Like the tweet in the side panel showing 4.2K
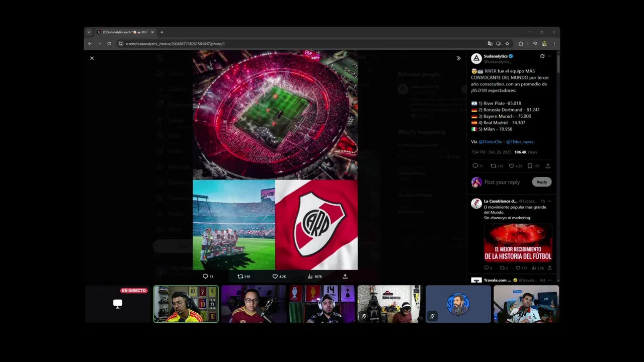Image resolution: width=644 pixels, height=362 pixels. pos(511,166)
